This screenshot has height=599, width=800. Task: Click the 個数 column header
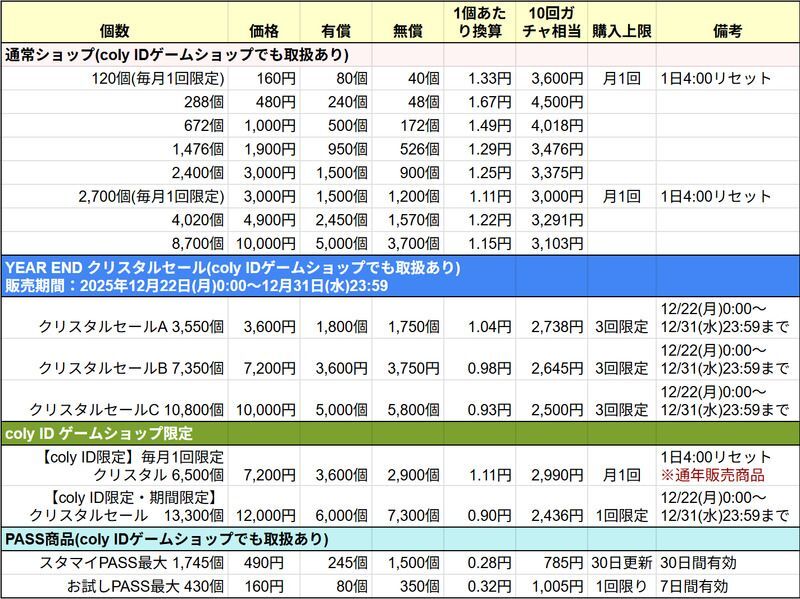point(115,31)
